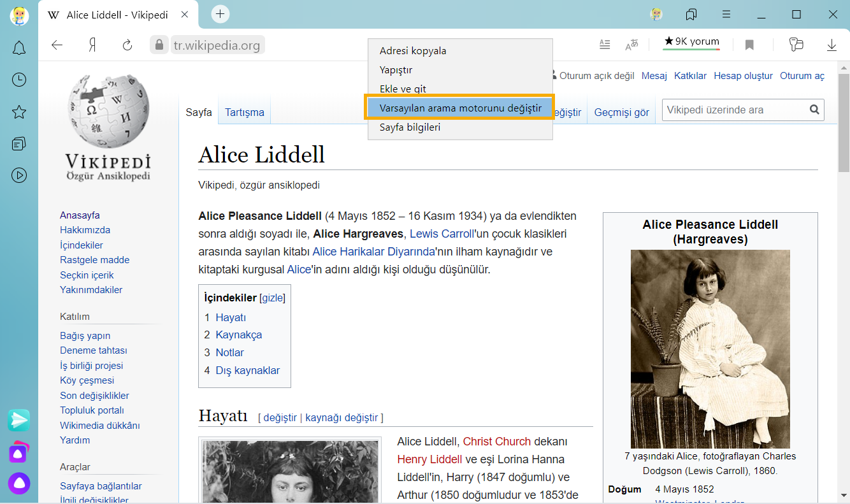Screen dimensions: 850x504
Task: Select 'Varsayılan arama motorunu değiştir'
Action: (x=460, y=108)
